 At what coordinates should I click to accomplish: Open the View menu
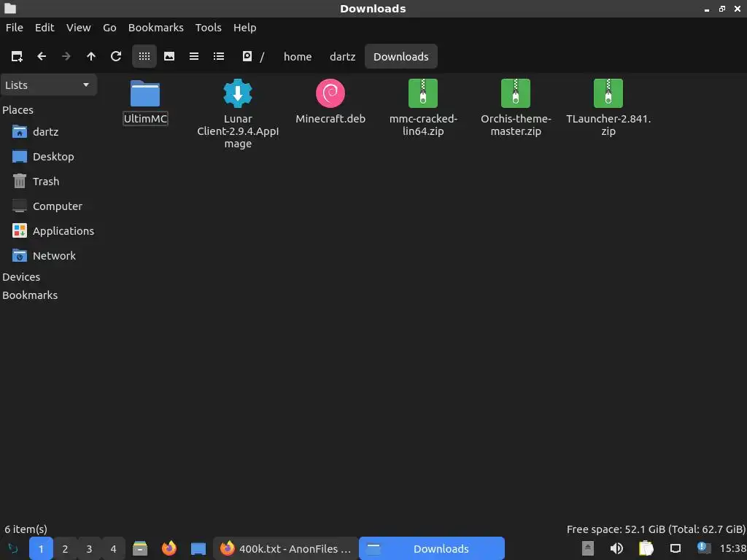[x=79, y=28]
